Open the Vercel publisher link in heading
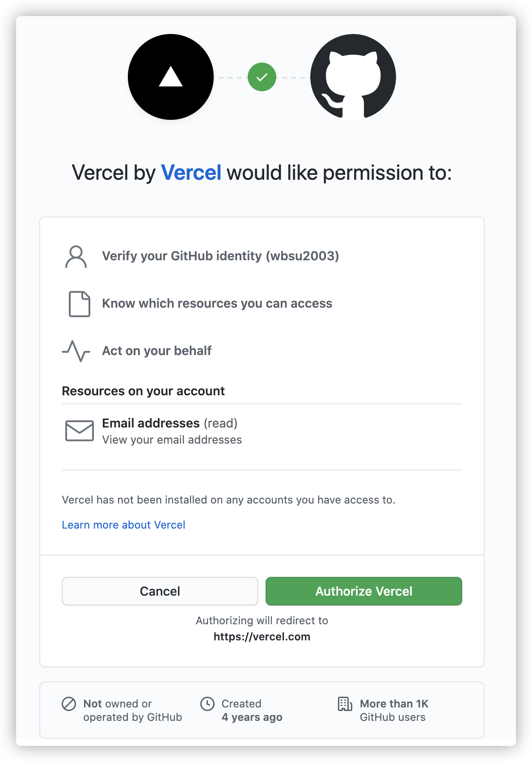Viewport: 532px width, 762px height. (x=191, y=173)
